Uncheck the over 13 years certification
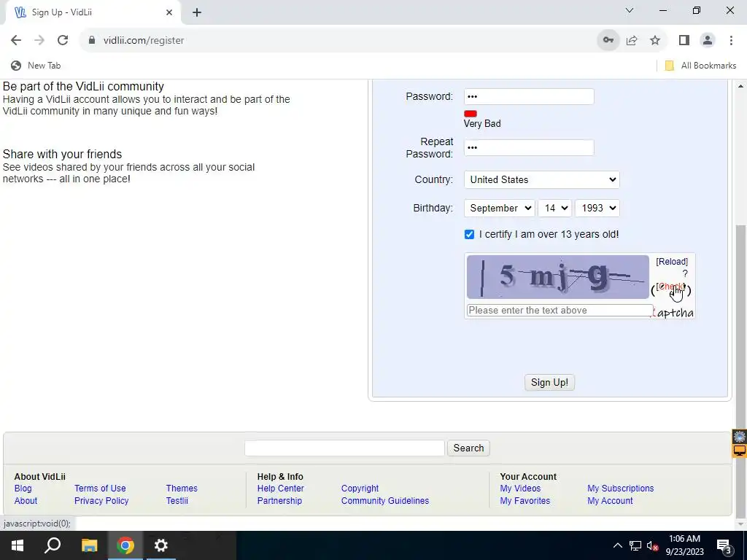The image size is (747, 560). (469, 234)
